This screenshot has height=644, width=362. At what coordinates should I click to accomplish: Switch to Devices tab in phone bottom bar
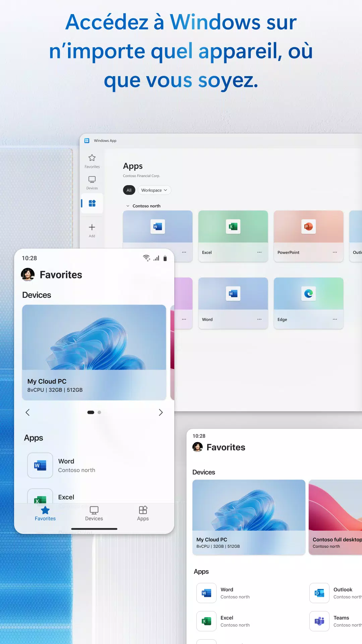point(94,514)
